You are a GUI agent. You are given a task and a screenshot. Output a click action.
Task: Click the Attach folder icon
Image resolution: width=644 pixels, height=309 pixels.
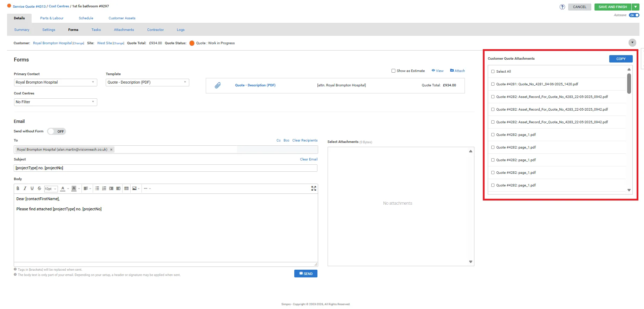pyautogui.click(x=452, y=71)
